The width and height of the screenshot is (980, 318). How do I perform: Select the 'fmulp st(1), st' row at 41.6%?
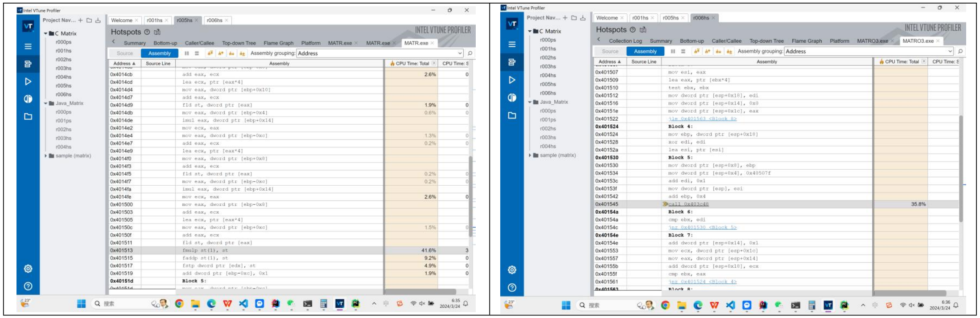(289, 251)
